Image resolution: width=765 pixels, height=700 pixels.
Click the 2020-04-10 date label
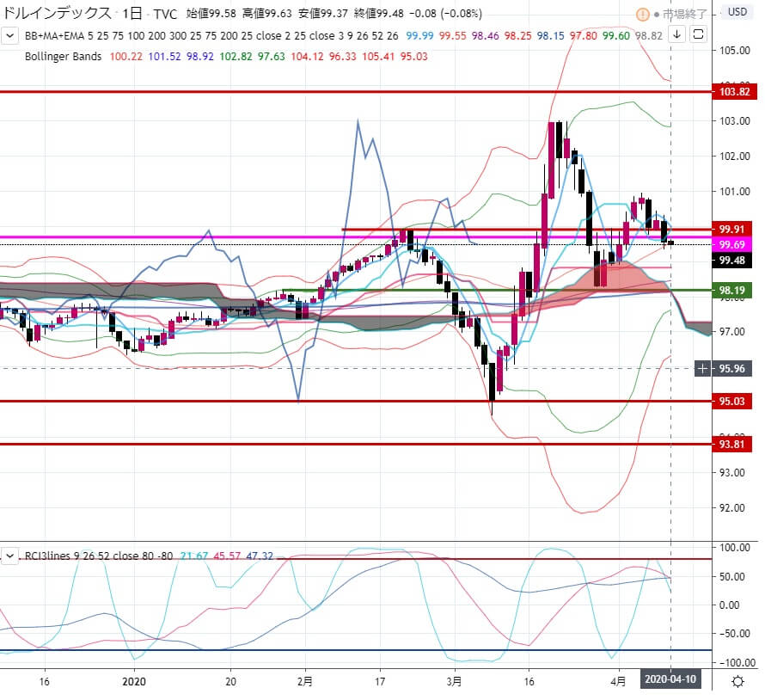tap(670, 679)
